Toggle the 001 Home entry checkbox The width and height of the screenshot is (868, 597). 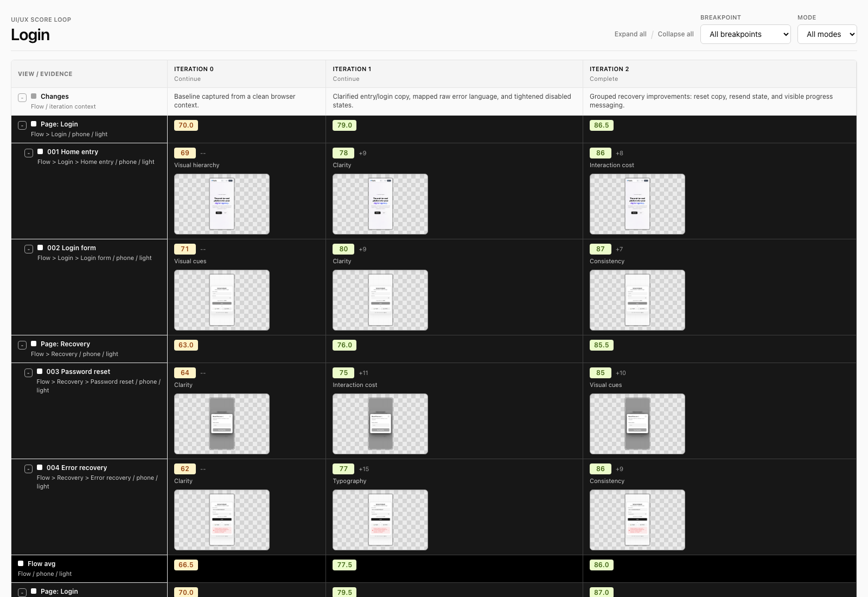(40, 151)
